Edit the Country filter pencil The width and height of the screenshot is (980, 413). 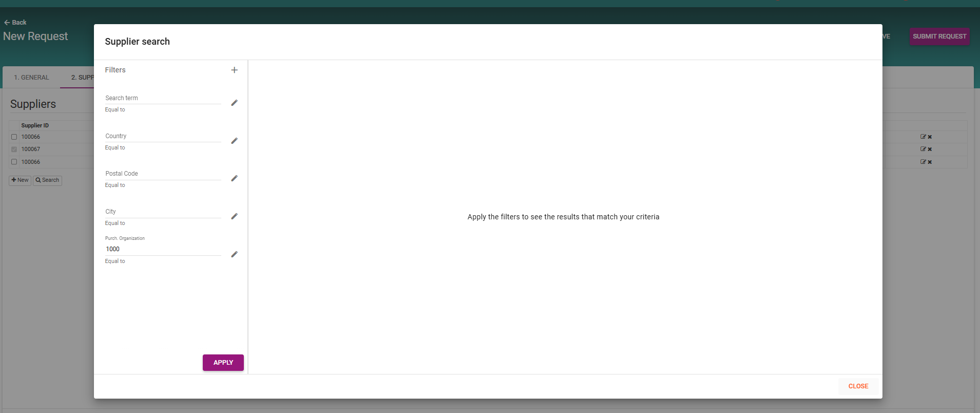pos(234,141)
